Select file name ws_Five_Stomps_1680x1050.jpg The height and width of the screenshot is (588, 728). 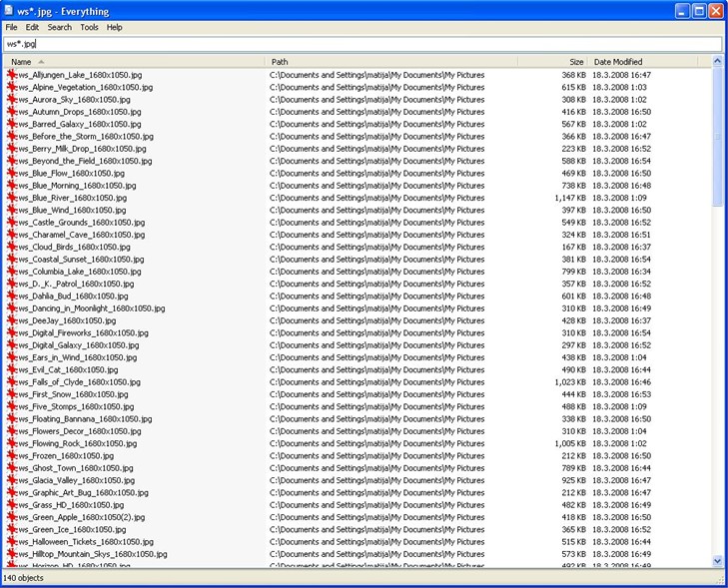click(76, 407)
